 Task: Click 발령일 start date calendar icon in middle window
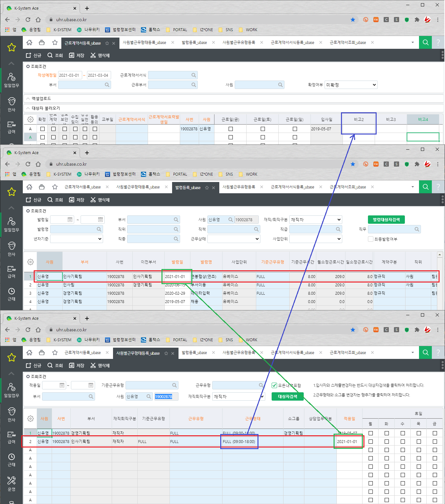(70, 220)
